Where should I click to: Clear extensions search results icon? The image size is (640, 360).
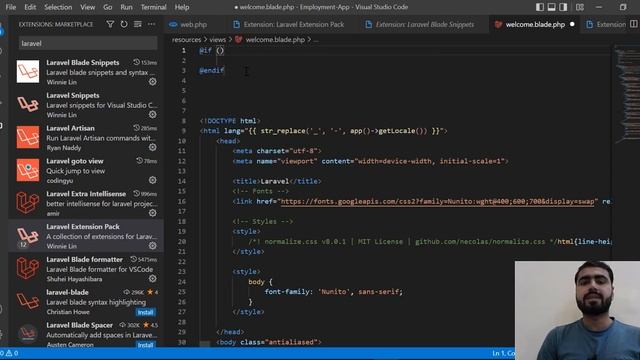click(x=138, y=24)
